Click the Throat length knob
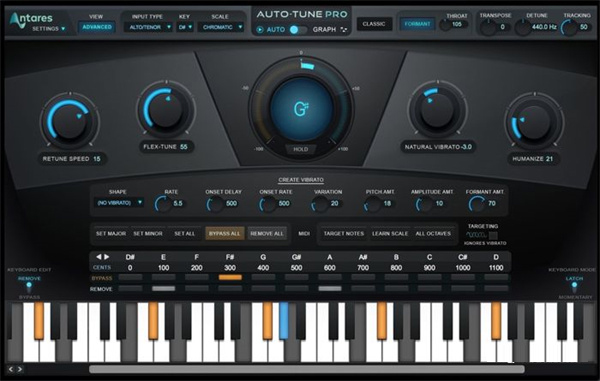The width and height of the screenshot is (600, 381). point(445,25)
